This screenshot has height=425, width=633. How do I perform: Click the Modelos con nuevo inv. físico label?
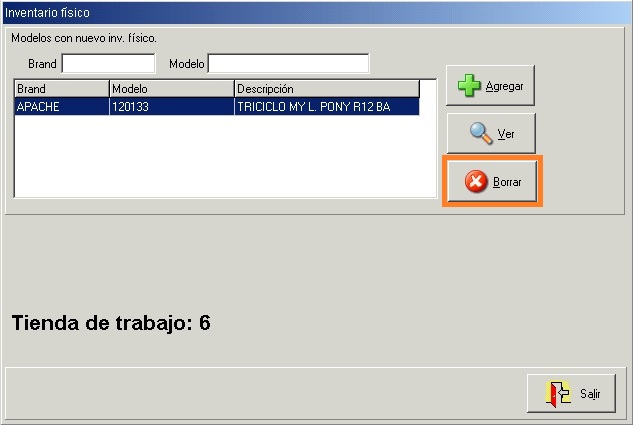(84, 38)
